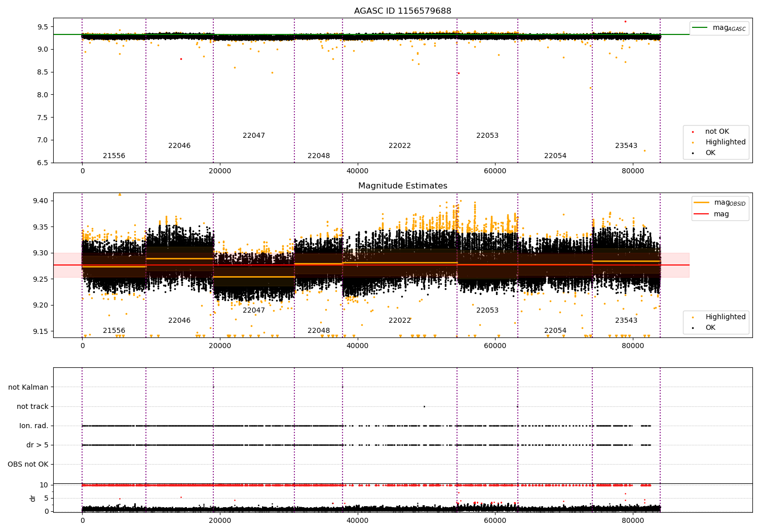Click the 20000 x-tick under the dr plot
Image resolution: width=760 pixels, height=532 pixels.
pos(220,520)
